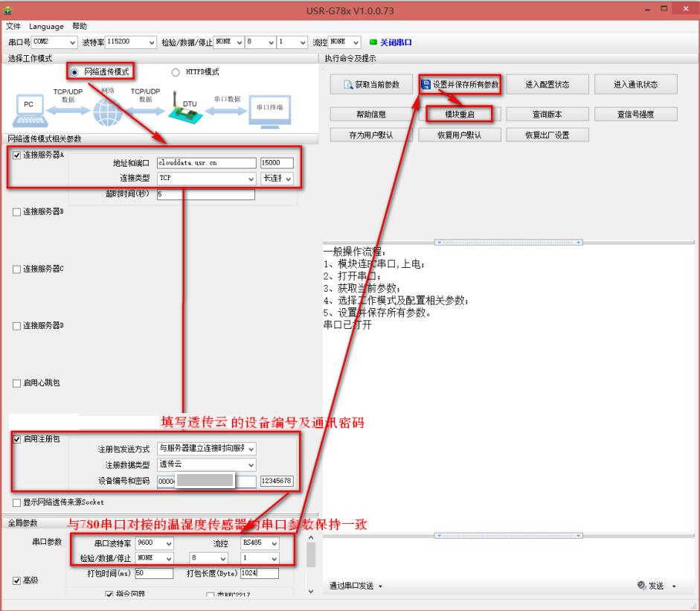Click the DTU module image in the diagram
This screenshot has width=700, height=611.
[184, 109]
